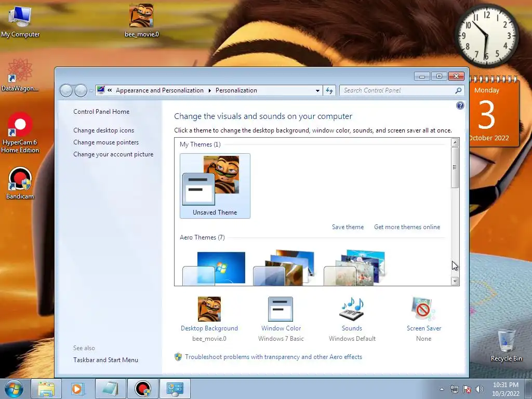Open Change your account picture link
Image resolution: width=532 pixels, height=399 pixels.
coord(113,154)
